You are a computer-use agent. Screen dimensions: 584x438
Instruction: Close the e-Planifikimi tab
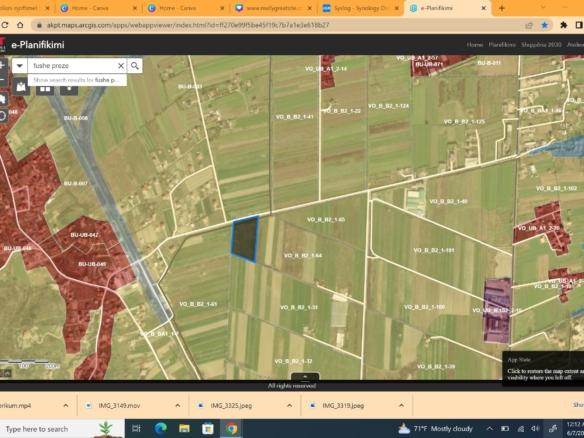[483, 8]
